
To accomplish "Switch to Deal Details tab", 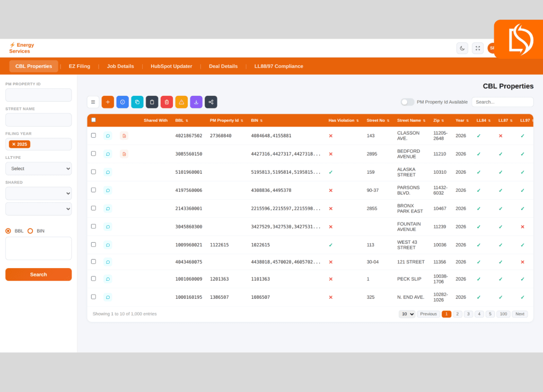I will 223,66.
